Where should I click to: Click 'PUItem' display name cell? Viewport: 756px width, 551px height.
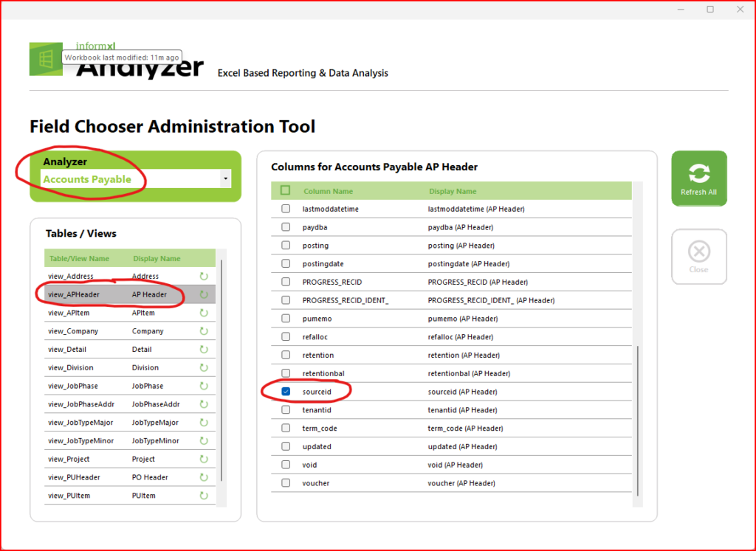pyautogui.click(x=144, y=496)
